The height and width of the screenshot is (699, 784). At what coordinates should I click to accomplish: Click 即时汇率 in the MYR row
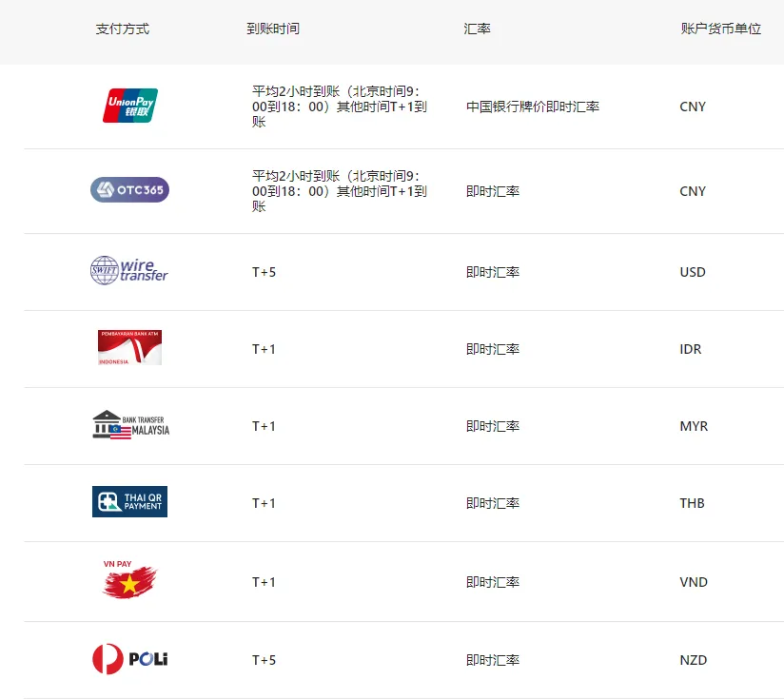(x=493, y=426)
